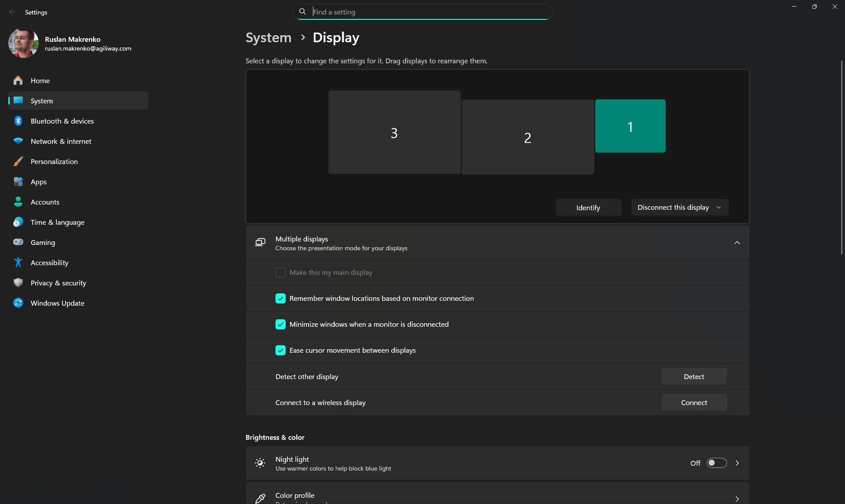Collapse the Multiple displays section

pos(737,243)
